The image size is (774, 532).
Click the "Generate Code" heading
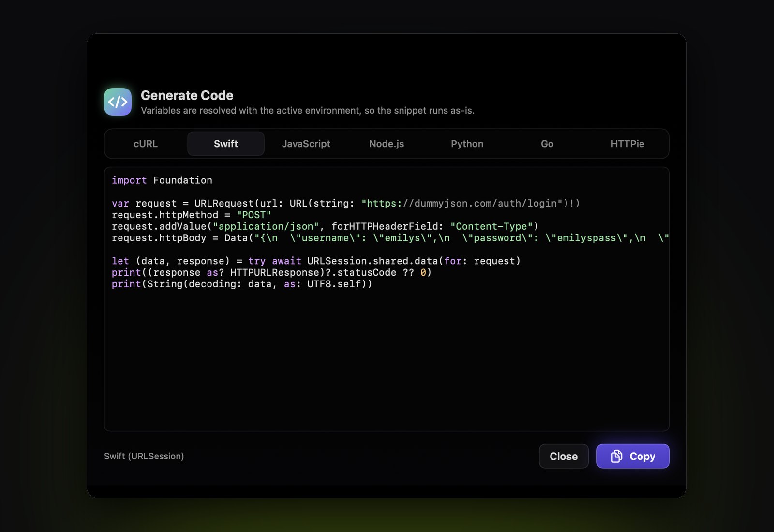(x=187, y=95)
